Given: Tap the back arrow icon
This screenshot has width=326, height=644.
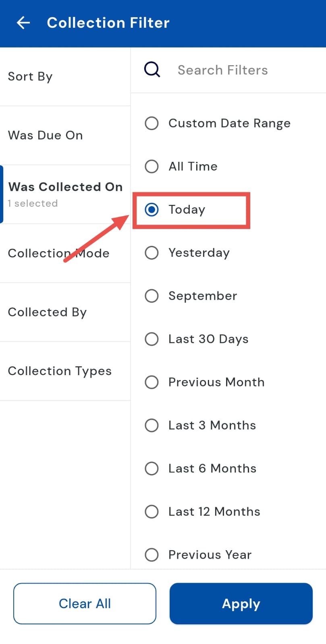Looking at the screenshot, I should (x=23, y=23).
